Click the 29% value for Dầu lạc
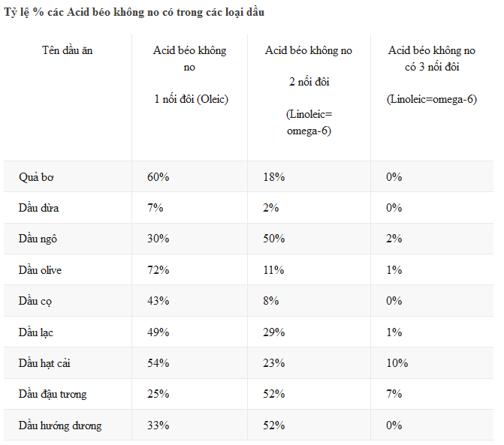Image resolution: width=504 pixels, height=445 pixels. (274, 332)
